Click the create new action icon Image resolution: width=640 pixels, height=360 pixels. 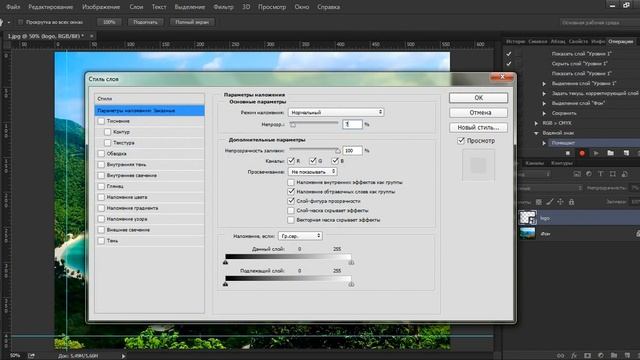pos(626,153)
